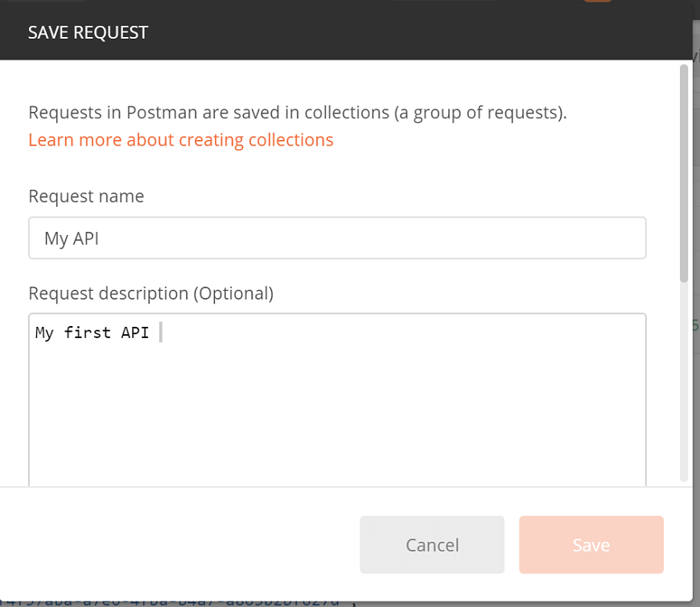The height and width of the screenshot is (607, 700).
Task: Place cursor in the "My API" text
Action: pos(72,238)
